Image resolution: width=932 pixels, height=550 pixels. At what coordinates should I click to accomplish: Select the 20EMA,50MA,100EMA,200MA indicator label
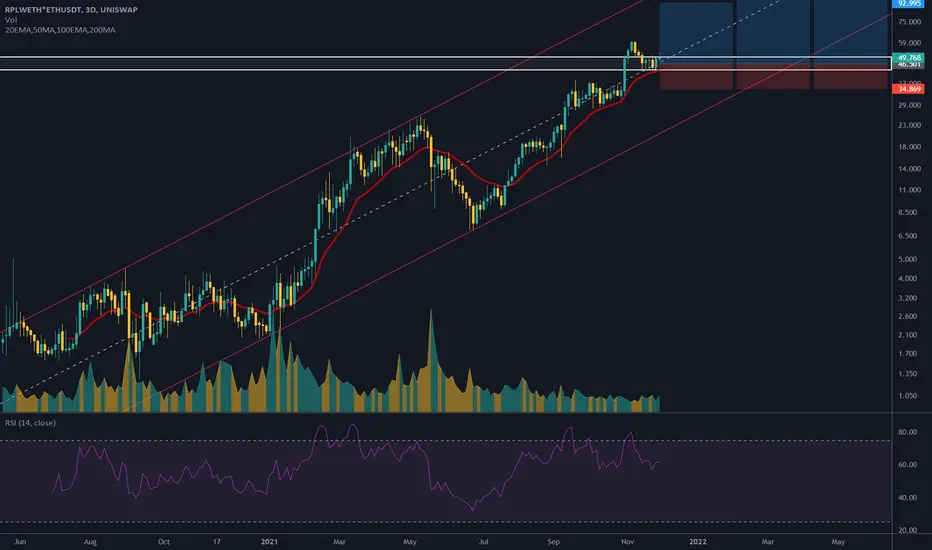(x=60, y=30)
